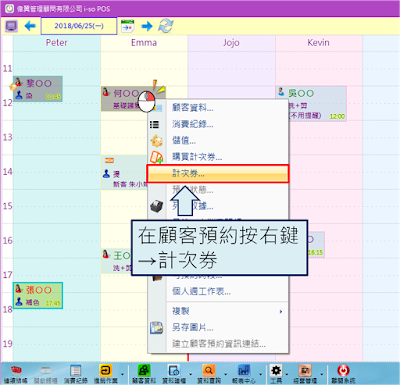Expand dropdown arrow beside 報表中心

(x=260, y=374)
